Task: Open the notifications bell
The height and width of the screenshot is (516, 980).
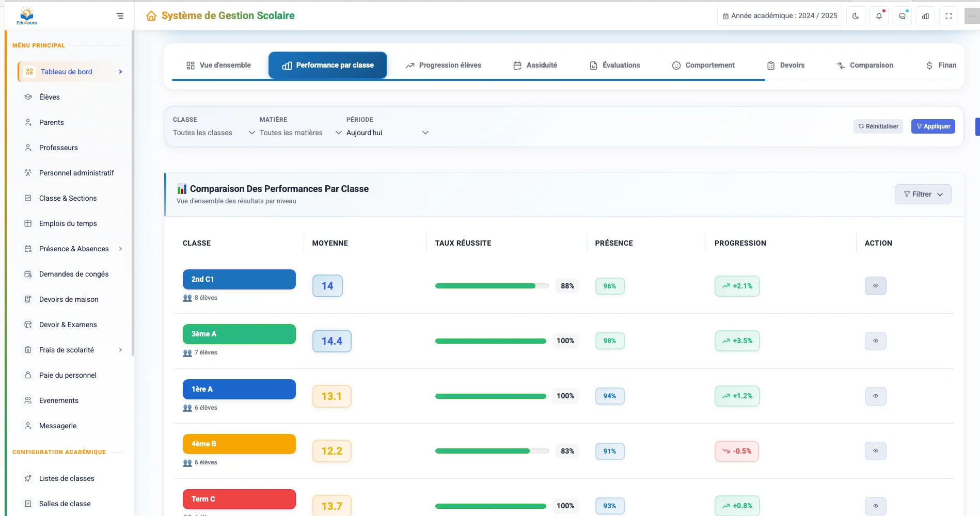Action: [x=879, y=16]
